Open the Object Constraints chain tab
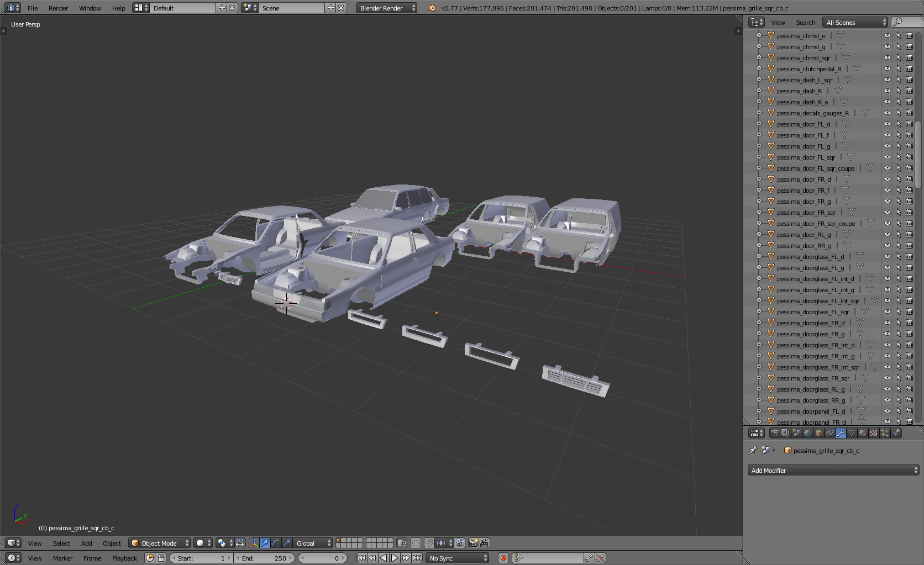924x565 pixels. (830, 434)
